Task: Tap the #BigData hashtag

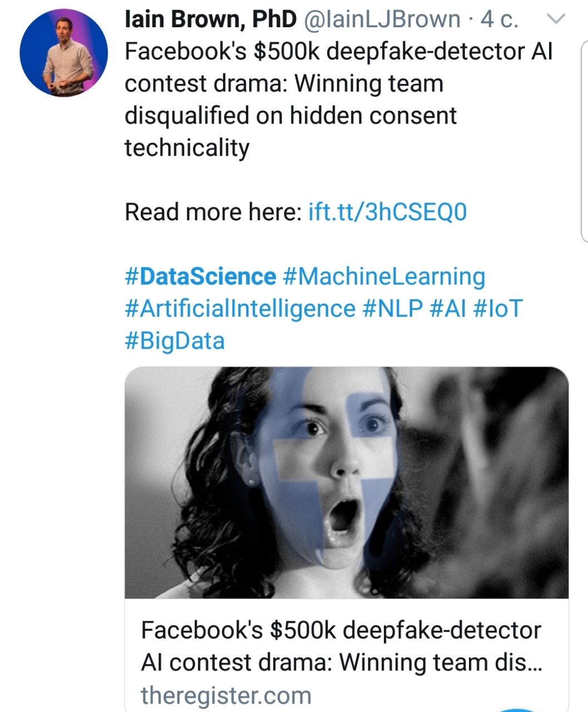Action: (x=175, y=341)
